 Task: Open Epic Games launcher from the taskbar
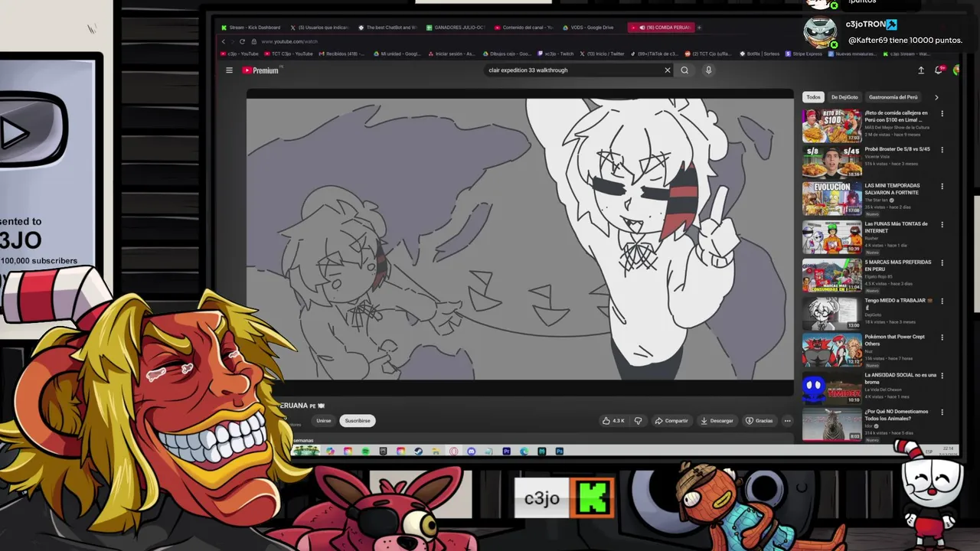(x=383, y=452)
